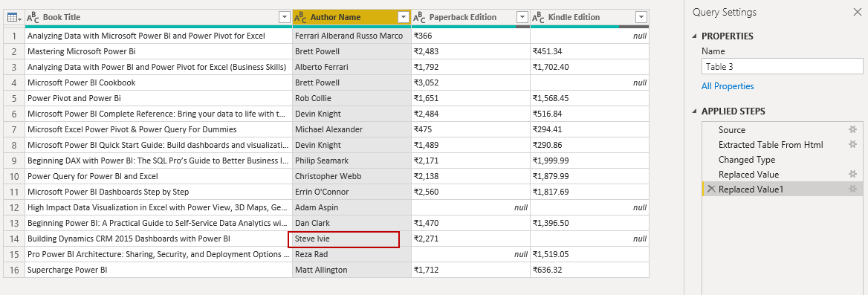Click the ₹1,519.05 Kindle price cell
This screenshot has height=295, width=868.
tap(589, 255)
